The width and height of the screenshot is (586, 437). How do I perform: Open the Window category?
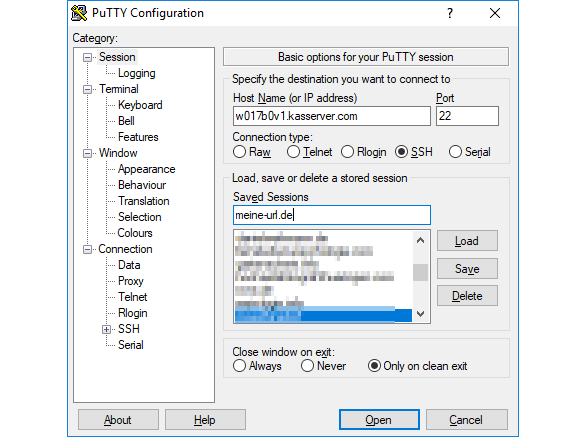[118, 153]
